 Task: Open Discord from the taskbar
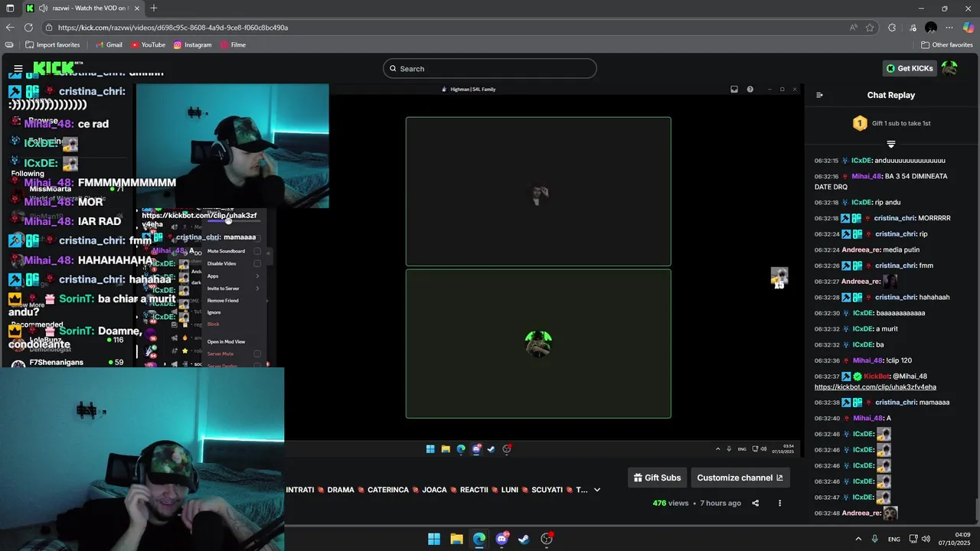click(x=501, y=539)
